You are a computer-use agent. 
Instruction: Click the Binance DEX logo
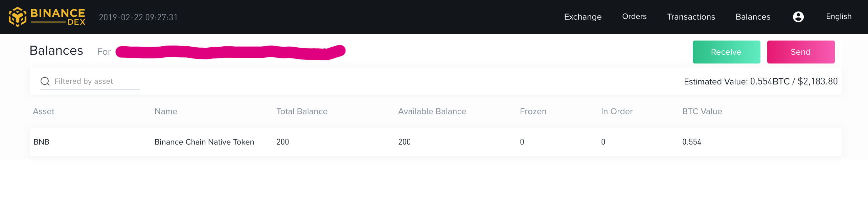point(47,17)
